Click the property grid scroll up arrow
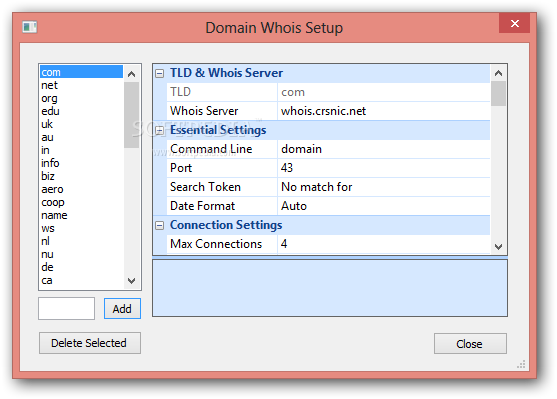 pos(498,73)
